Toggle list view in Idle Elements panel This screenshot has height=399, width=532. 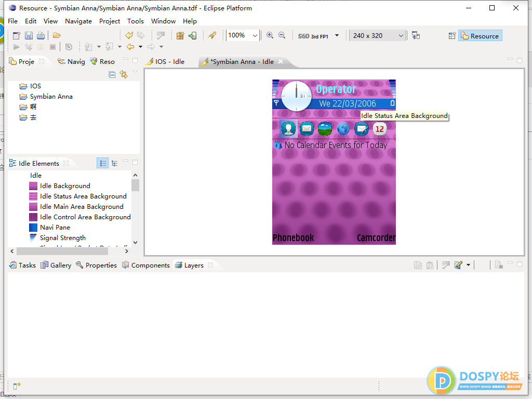point(102,164)
